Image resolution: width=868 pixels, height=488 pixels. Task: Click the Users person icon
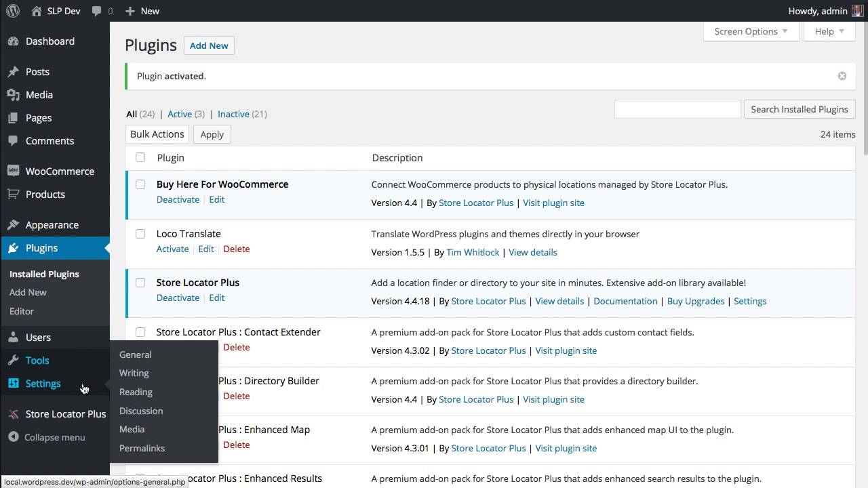click(x=13, y=338)
